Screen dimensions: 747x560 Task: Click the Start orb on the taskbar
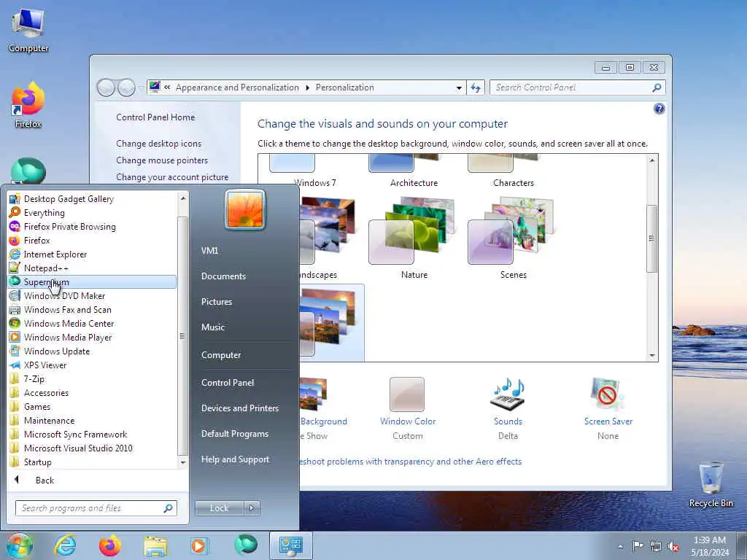[x=20, y=545]
